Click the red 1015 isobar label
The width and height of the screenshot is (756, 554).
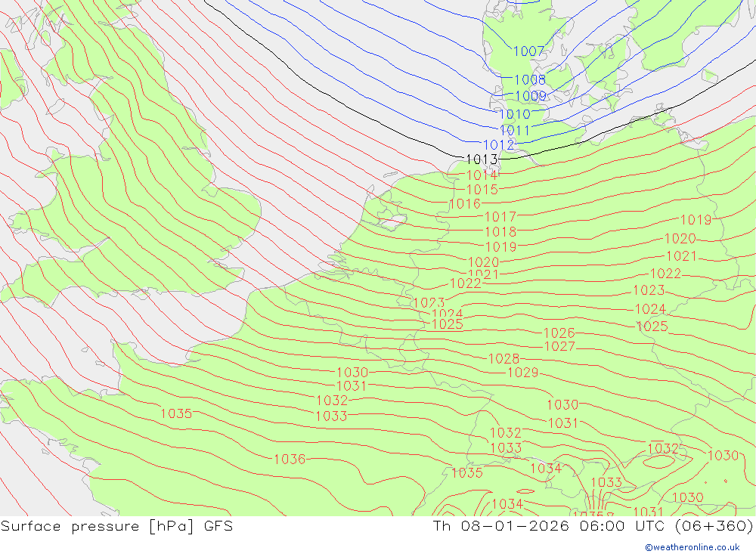tap(482, 190)
